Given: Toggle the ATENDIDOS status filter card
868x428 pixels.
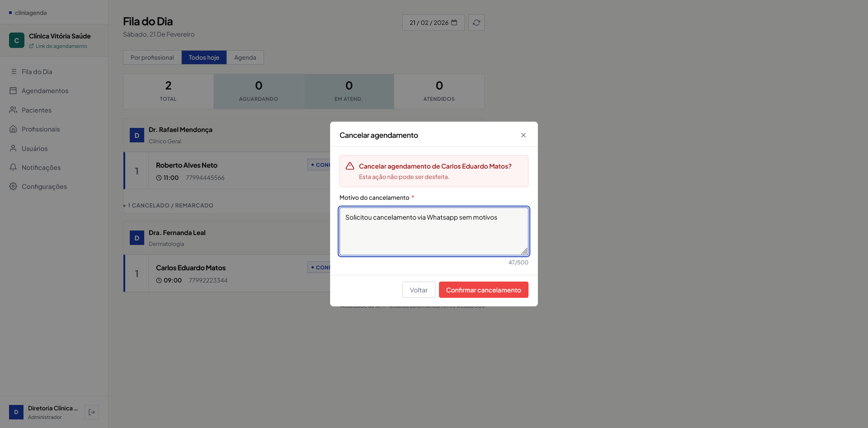Looking at the screenshot, I should coord(439,91).
